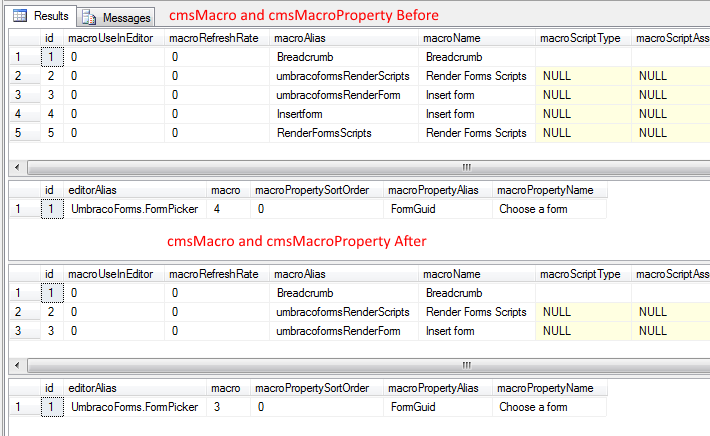Click Breadcrumb name cell in After grid
The image size is (710, 436).
point(477,293)
